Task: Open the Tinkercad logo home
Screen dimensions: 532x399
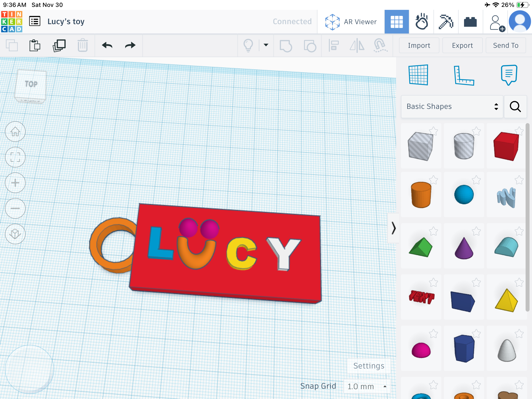Action: click(12, 22)
